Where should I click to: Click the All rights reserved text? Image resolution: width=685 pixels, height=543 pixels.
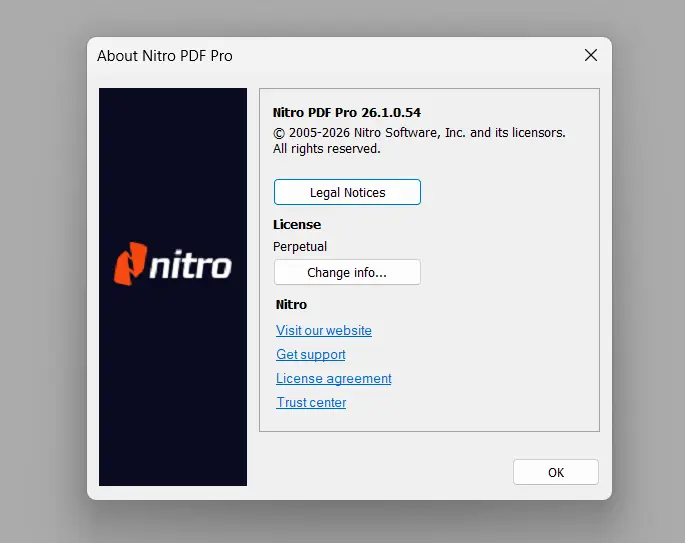tap(327, 149)
